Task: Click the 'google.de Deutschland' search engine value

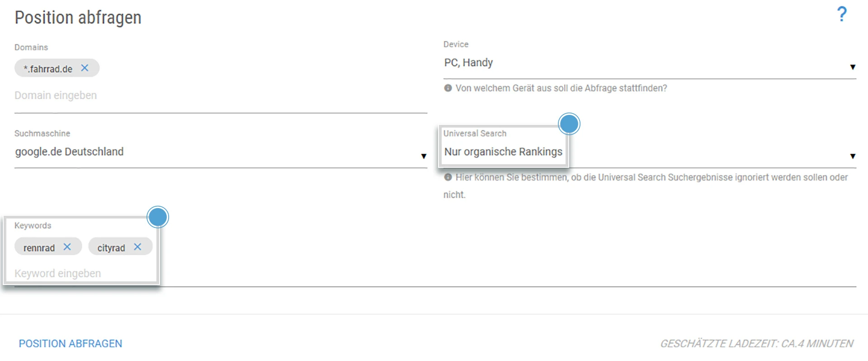Action: click(x=69, y=152)
